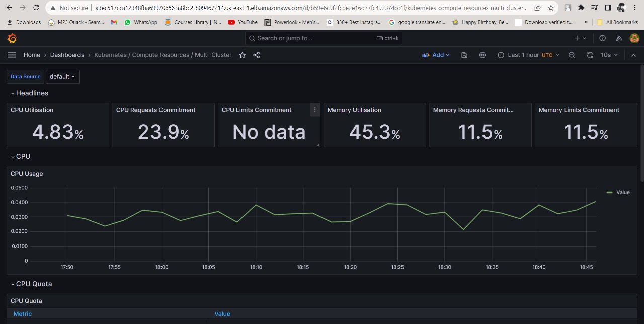Open the Gmail bookmark icon
The height and width of the screenshot is (324, 644).
coord(114,22)
